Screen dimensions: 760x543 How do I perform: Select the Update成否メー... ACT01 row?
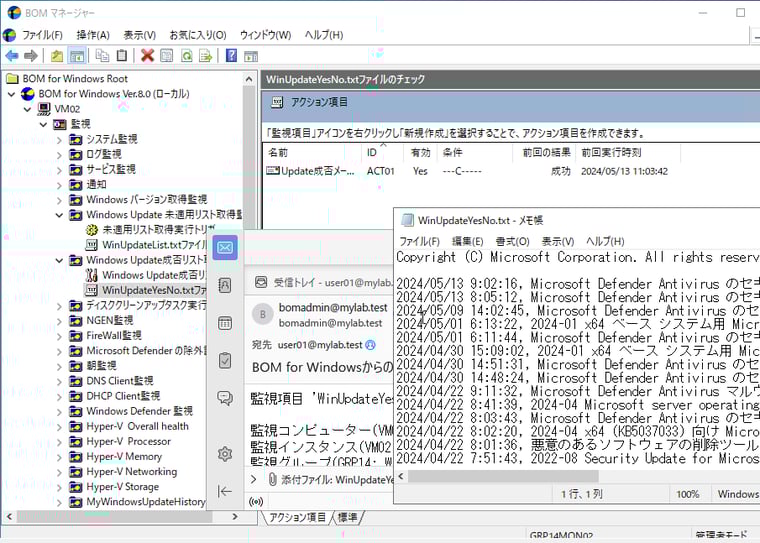point(467,171)
